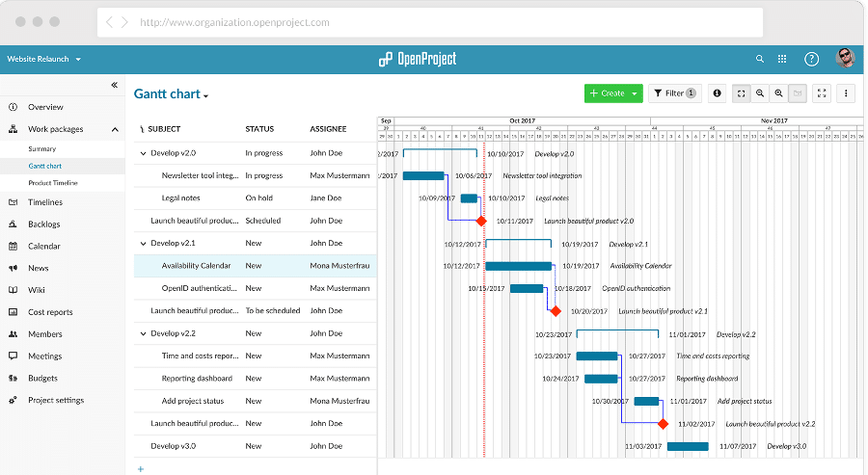The width and height of the screenshot is (868, 475).
Task: Zoom in on the Gantt chart
Action: [x=779, y=93]
